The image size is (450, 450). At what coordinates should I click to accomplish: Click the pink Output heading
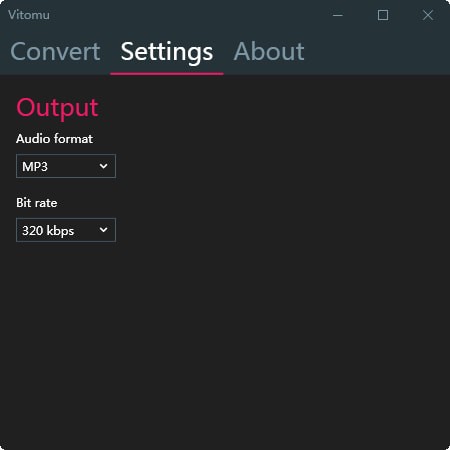(x=57, y=108)
